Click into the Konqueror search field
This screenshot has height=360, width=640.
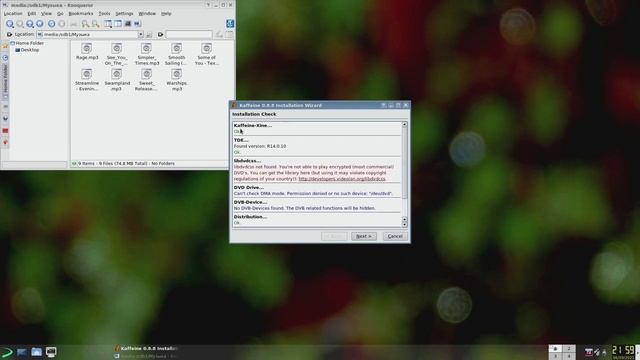189,35
